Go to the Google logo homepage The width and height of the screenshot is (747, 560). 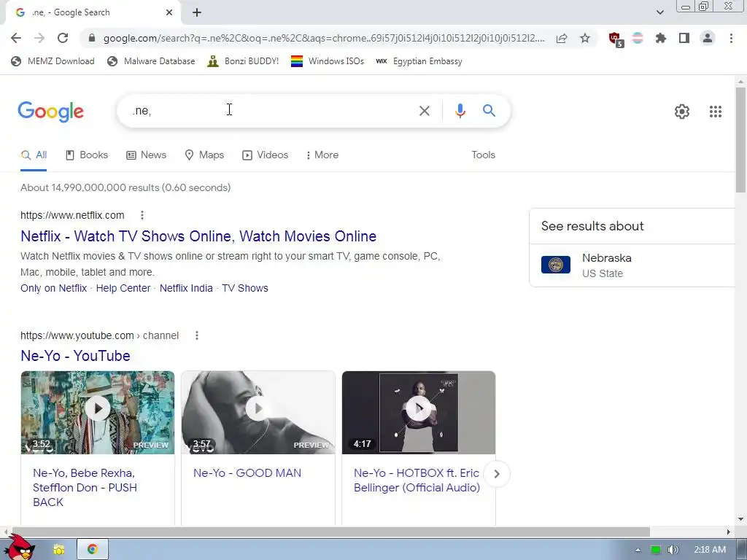[x=50, y=112]
